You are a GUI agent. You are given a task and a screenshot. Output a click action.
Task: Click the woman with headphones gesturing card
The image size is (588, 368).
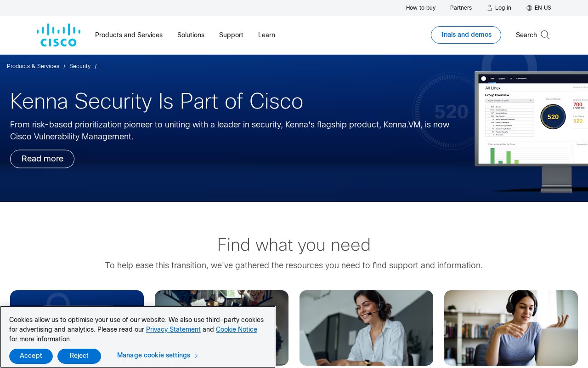[x=511, y=328]
